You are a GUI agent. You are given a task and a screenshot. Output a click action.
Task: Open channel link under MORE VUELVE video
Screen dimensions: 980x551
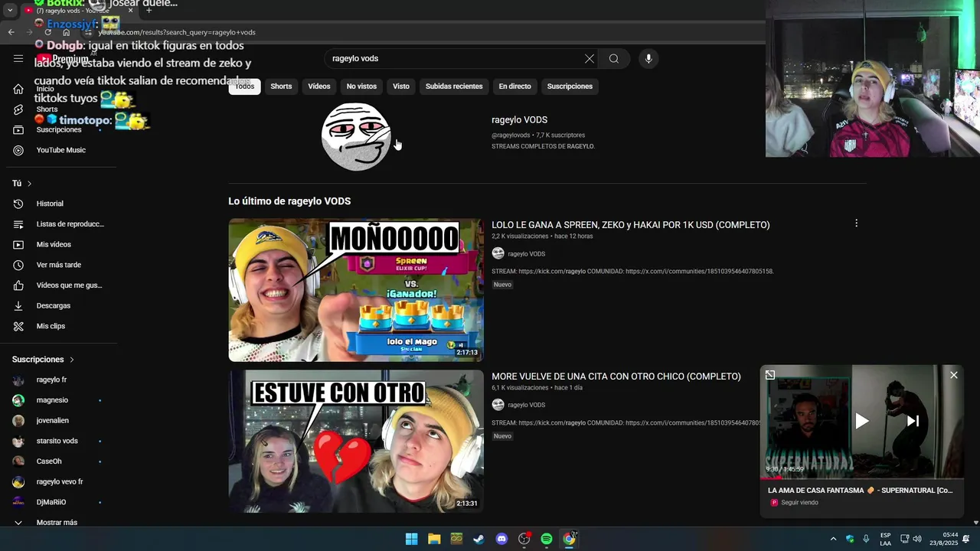[x=526, y=405]
